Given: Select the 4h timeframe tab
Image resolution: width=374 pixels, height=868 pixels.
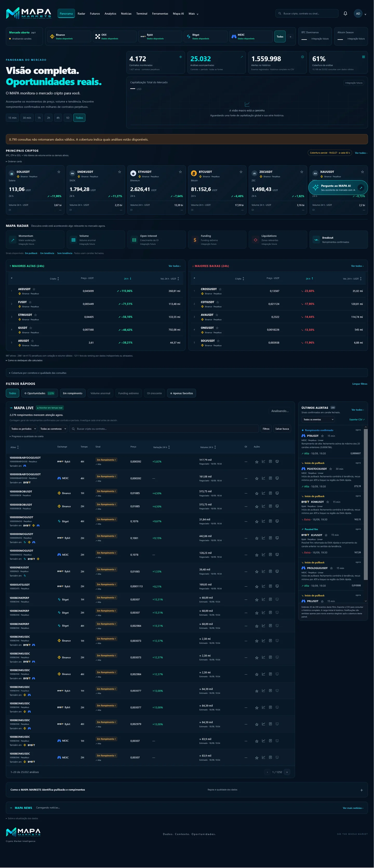Looking at the screenshot, I should tap(58, 118).
